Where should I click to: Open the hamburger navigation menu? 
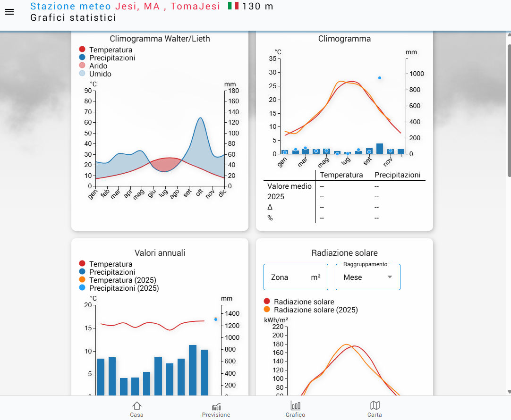(9, 12)
